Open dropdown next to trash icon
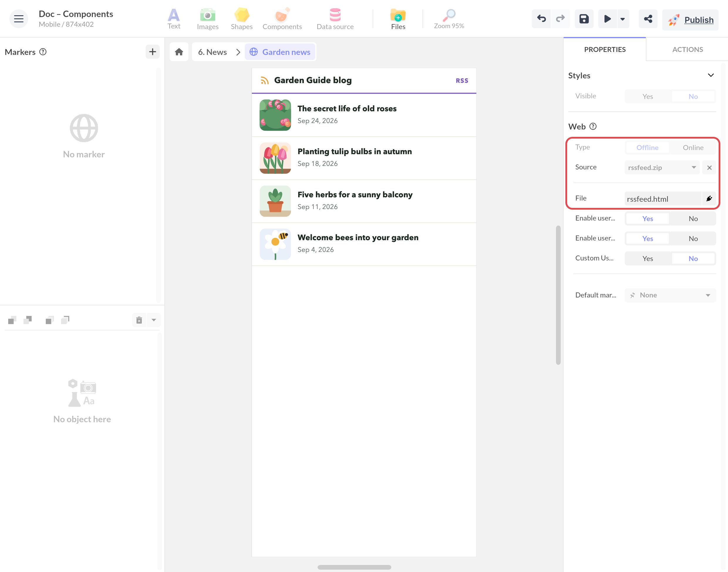Screen dimensions: 728x572 click(154, 320)
